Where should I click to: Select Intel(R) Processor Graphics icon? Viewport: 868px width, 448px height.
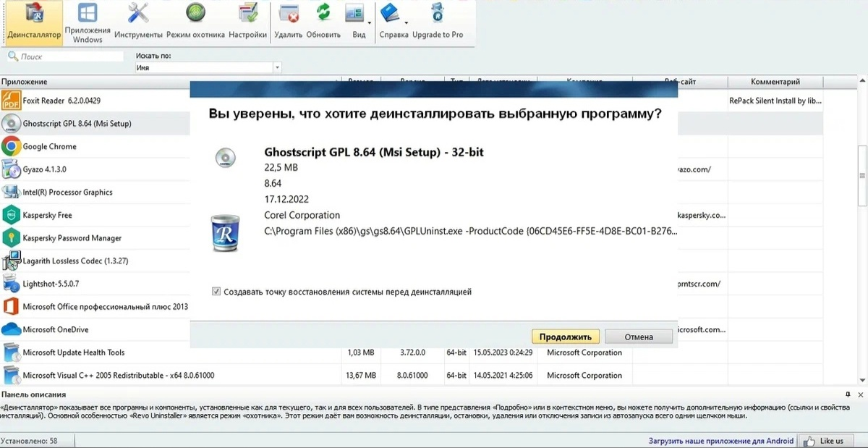coord(11,193)
